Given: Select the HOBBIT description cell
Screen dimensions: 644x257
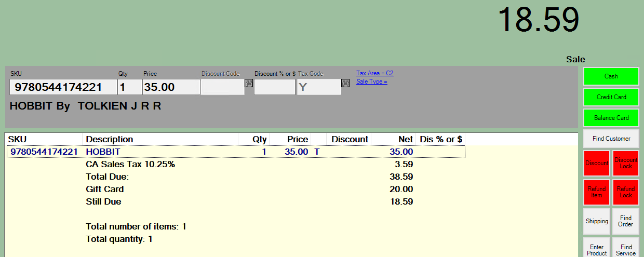Looking at the screenshot, I should tap(103, 152).
